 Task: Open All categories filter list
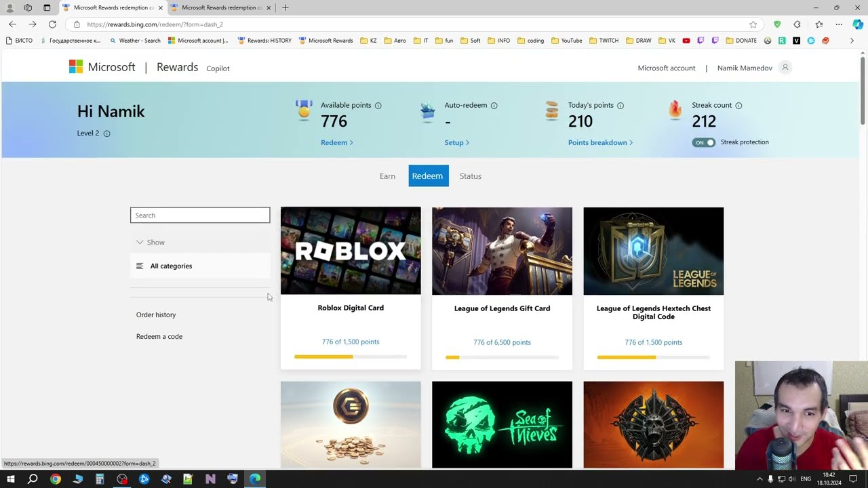[200, 266]
